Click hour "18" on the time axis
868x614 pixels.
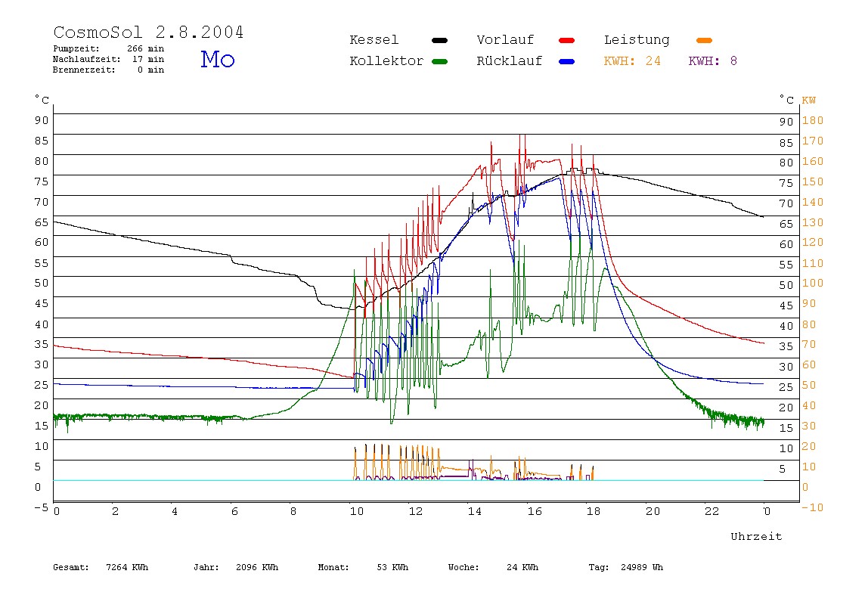594,512
